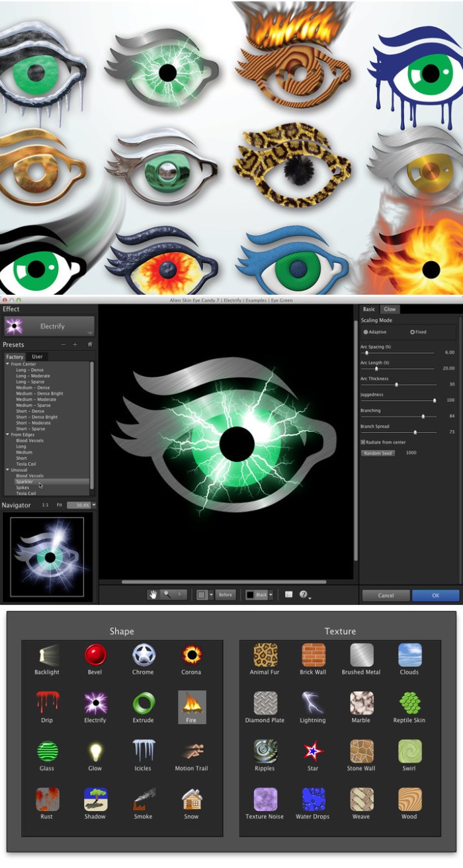Activate the magnifier zoom tool

coord(167,595)
